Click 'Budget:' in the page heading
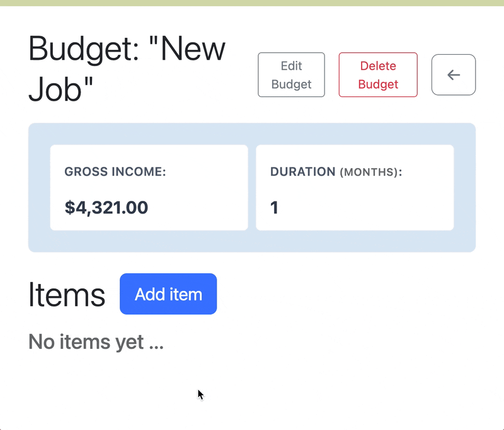Viewport: 504px width, 430px height. (x=82, y=49)
